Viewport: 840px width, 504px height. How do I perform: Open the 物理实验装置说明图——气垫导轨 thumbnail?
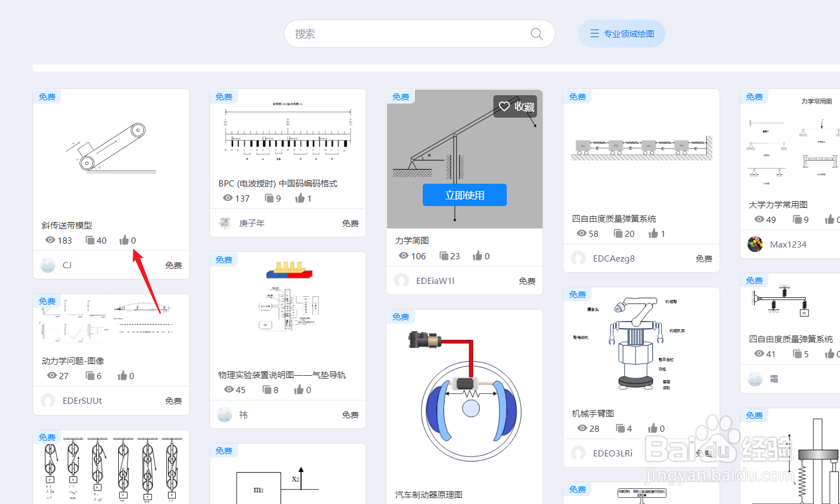click(288, 308)
